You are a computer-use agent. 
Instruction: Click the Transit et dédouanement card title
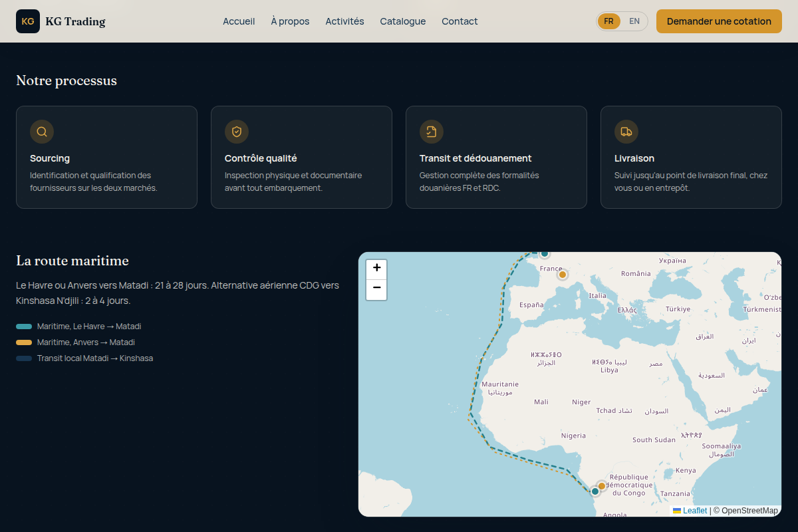[x=475, y=158]
